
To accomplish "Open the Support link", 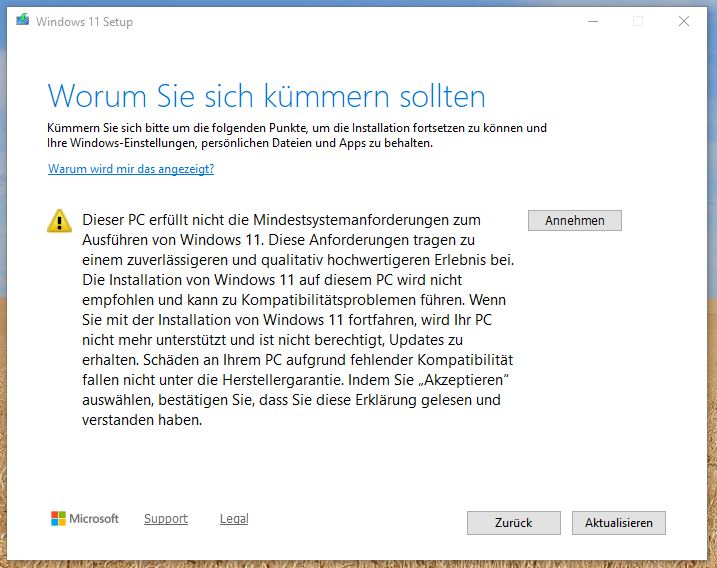I will click(x=166, y=519).
